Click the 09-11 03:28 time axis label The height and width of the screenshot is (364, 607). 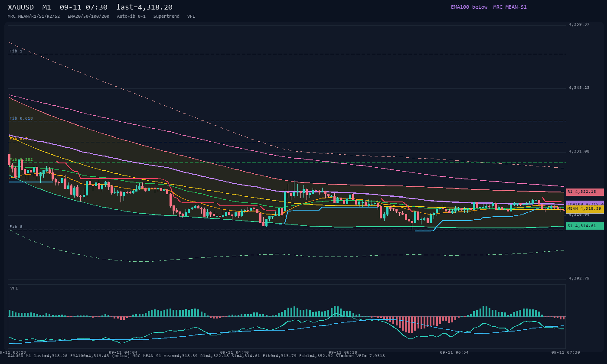click(x=13, y=352)
